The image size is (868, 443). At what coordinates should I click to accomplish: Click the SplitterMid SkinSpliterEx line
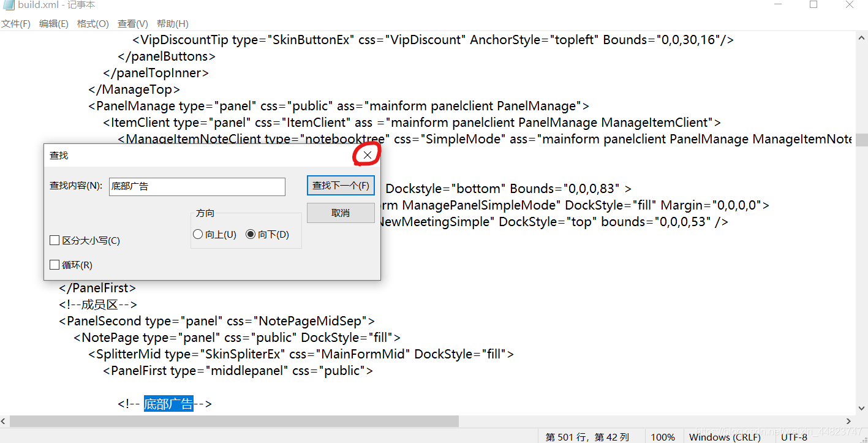pos(301,354)
